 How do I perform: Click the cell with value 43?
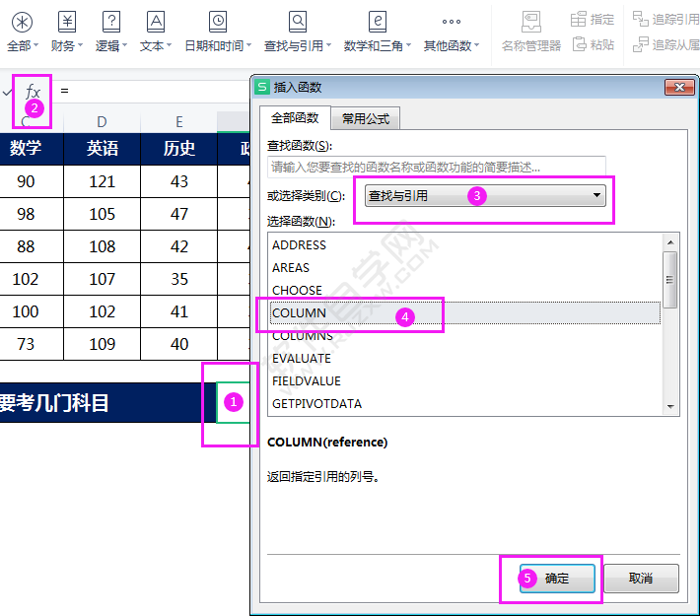pos(178,181)
